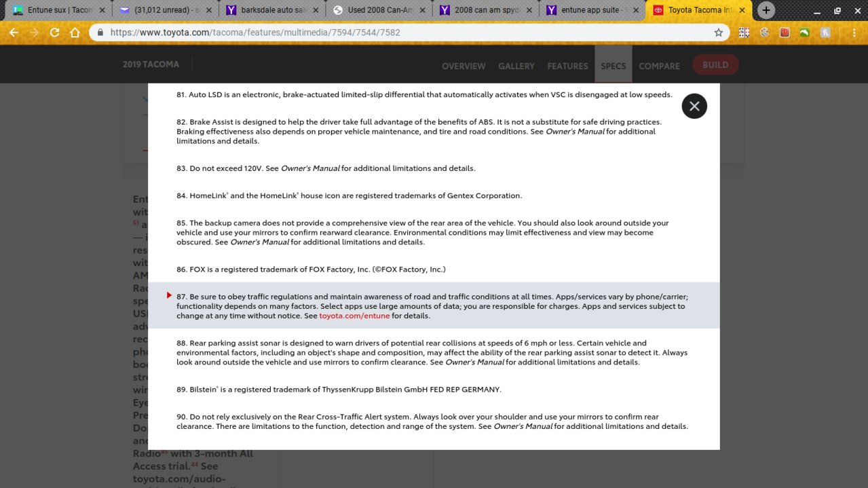Open the COMPARE nav item
This screenshot has height=488, width=868.
pyautogui.click(x=659, y=66)
